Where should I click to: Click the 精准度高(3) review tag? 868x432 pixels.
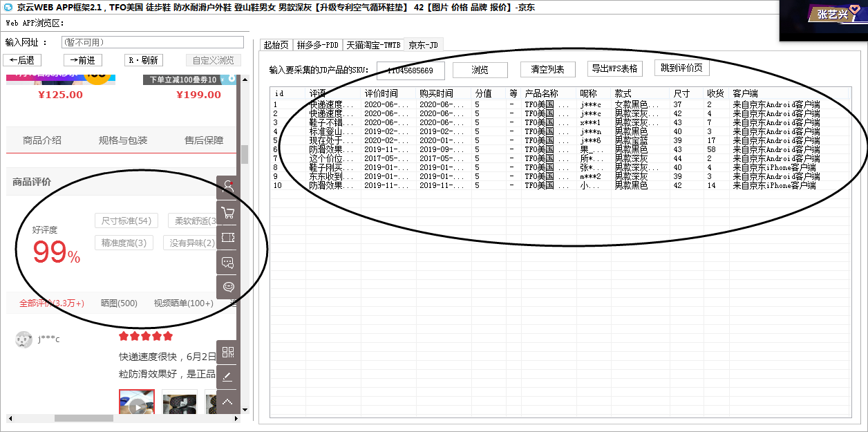coord(124,243)
